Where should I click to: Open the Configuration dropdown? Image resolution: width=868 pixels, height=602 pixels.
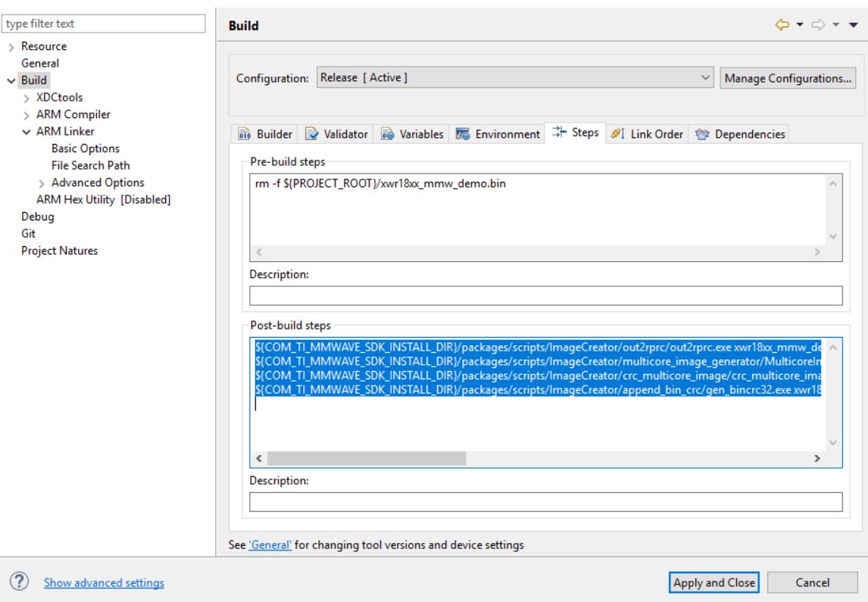click(517, 77)
